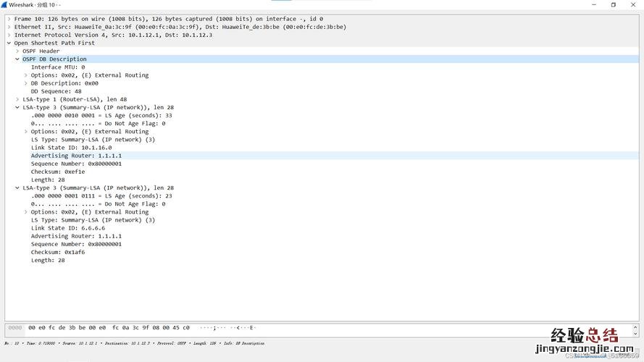Expand the DB Description: 0x00 flags
The height and width of the screenshot is (362, 644).
coord(25,83)
